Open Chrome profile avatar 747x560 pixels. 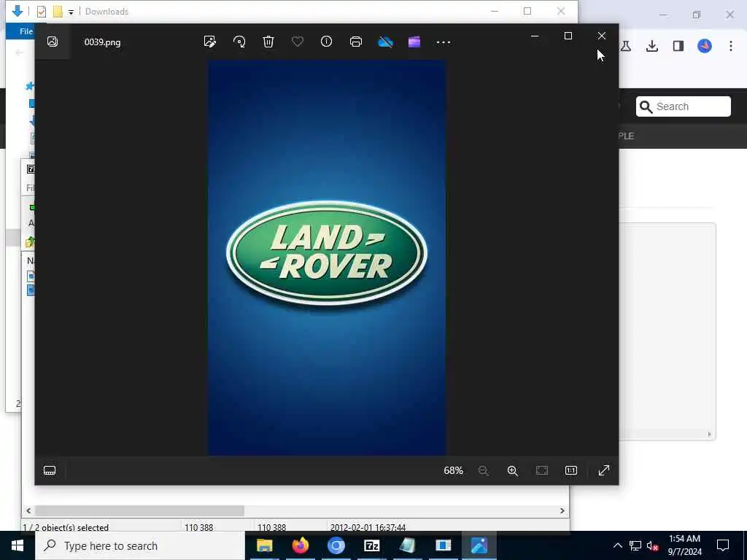705,46
